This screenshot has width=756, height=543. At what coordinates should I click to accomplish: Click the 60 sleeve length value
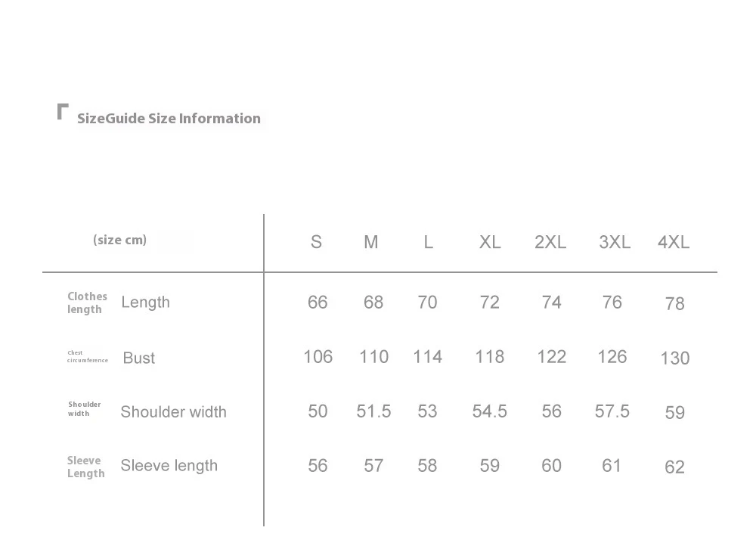coord(551,466)
